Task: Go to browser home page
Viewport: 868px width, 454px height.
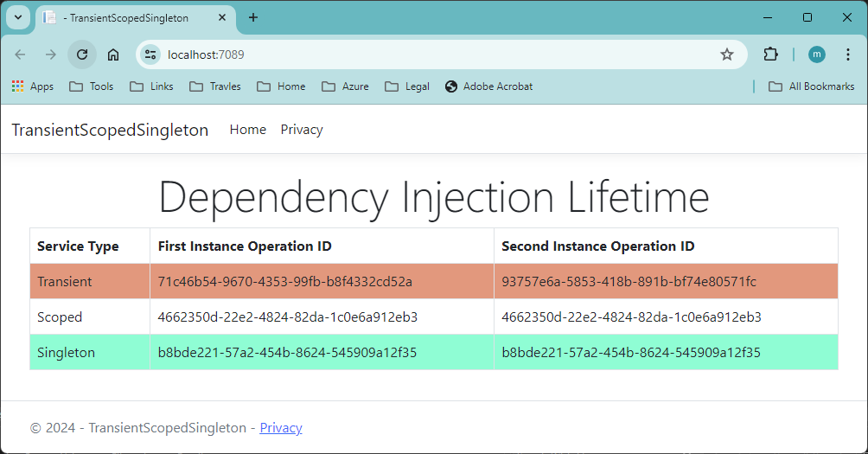Action: click(113, 54)
